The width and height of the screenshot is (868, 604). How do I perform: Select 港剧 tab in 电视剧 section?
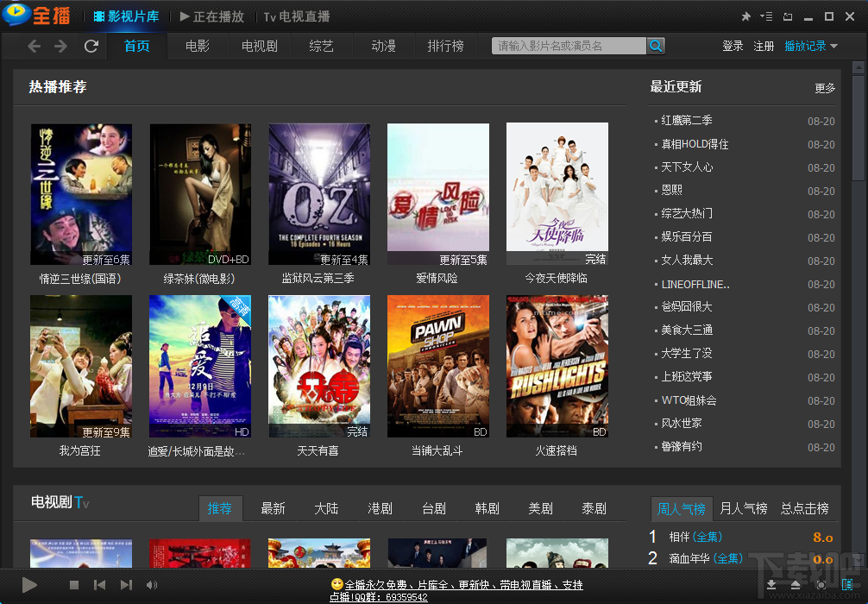380,508
